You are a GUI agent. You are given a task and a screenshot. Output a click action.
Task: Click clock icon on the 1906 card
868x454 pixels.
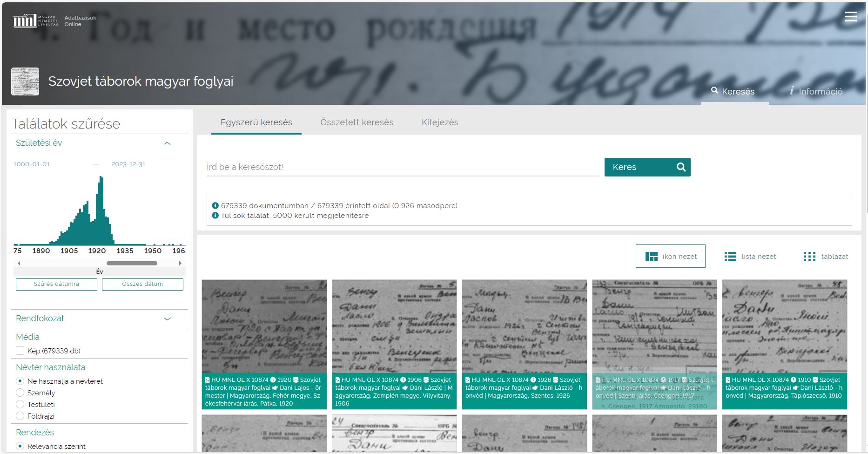click(403, 380)
